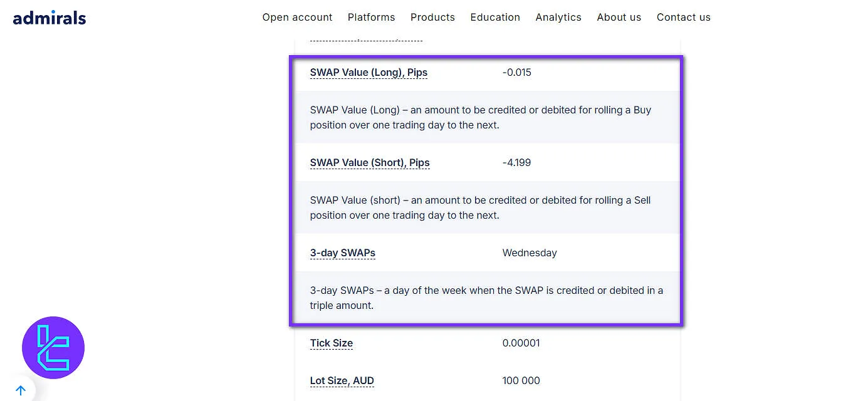Select the -4.199 short swap value
Screen dimensions: 868x401
point(516,162)
